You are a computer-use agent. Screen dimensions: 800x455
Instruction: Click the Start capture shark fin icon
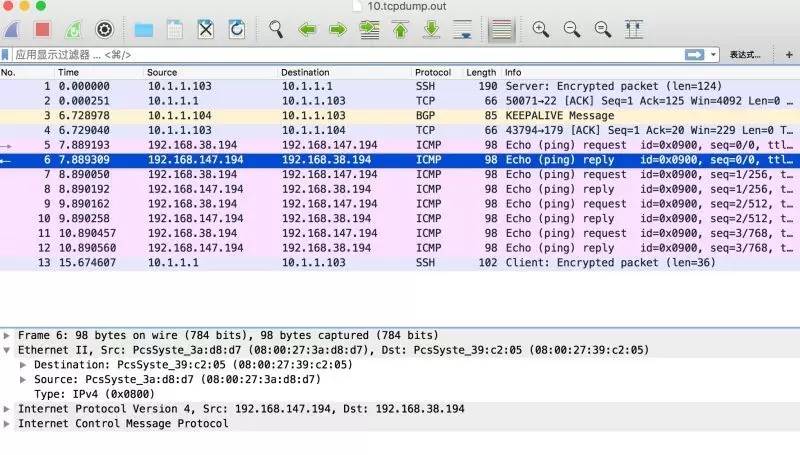[x=11, y=30]
